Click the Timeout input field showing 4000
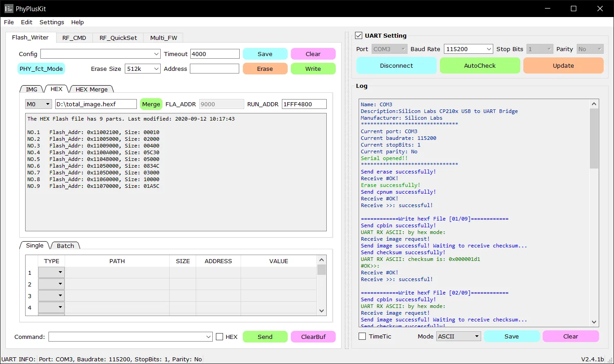 [x=215, y=54]
